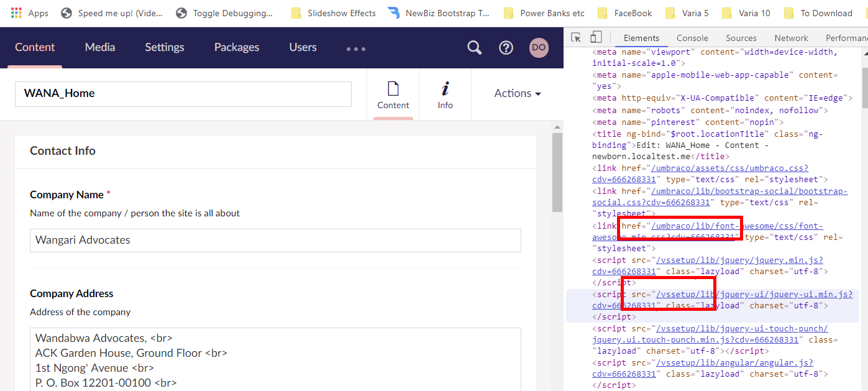The width and height of the screenshot is (868, 391).
Task: Open the Slideshow Effects bookmark folder
Action: (x=334, y=12)
